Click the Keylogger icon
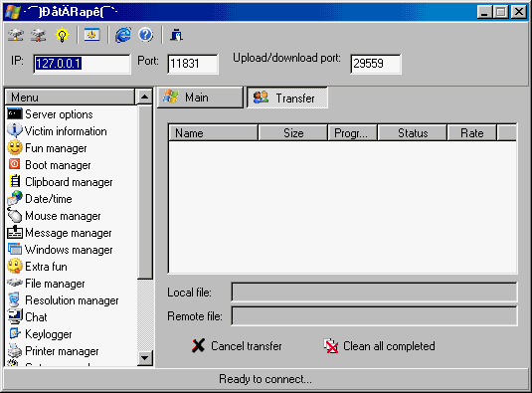The width and height of the screenshot is (532, 393). 15,333
